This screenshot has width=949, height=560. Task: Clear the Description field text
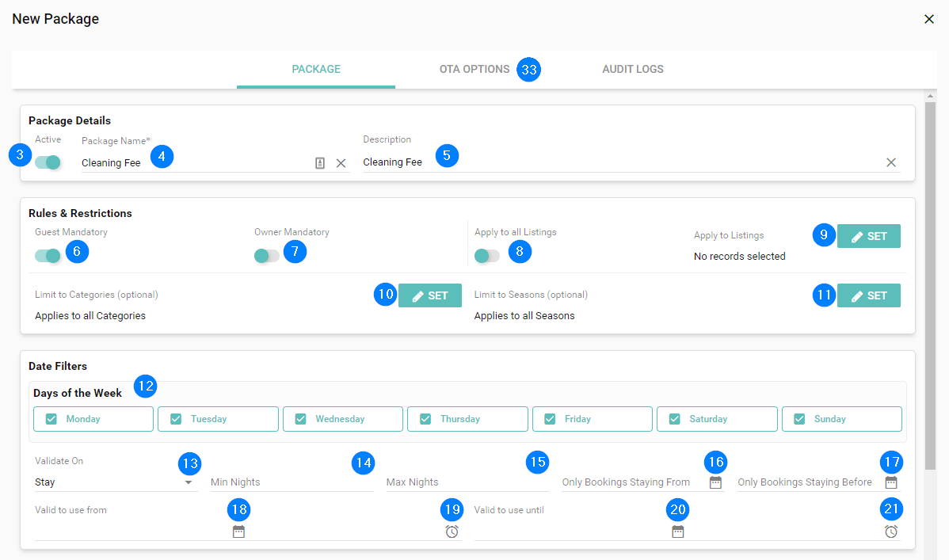[891, 162]
